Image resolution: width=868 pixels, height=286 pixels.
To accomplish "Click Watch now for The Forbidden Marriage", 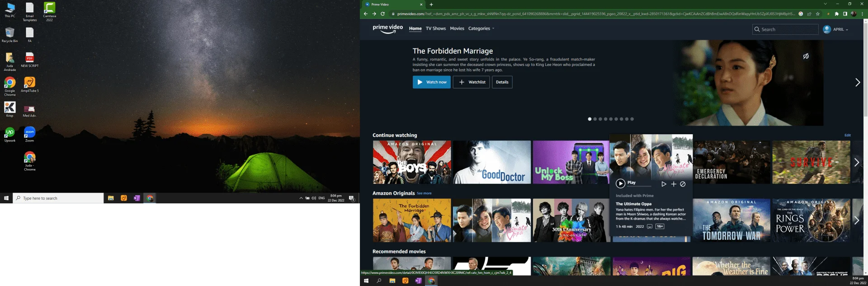I will pos(432,82).
